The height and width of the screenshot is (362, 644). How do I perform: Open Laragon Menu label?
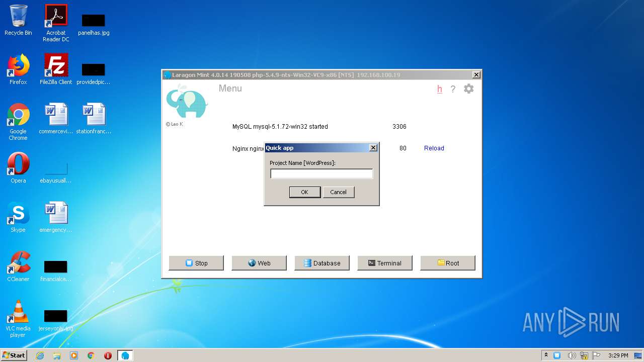point(230,88)
